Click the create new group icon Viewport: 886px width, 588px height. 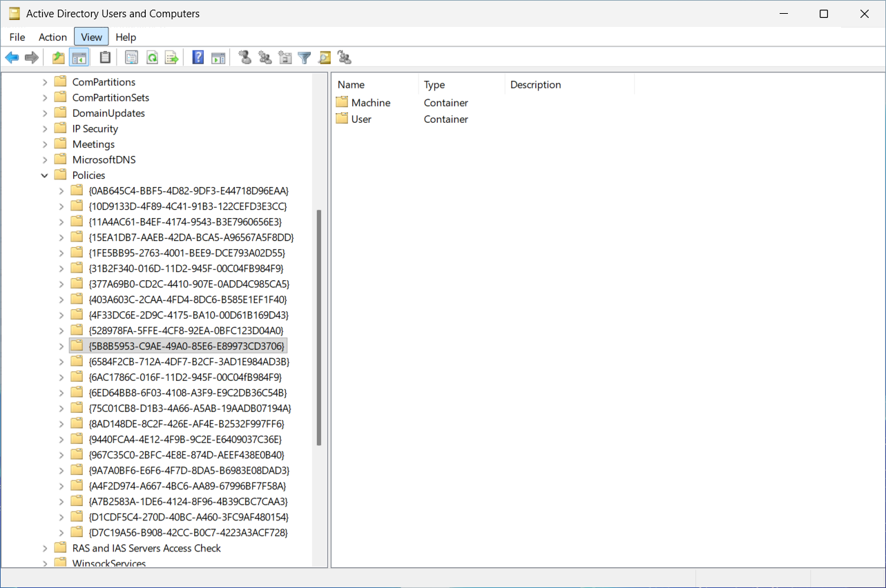coord(265,58)
